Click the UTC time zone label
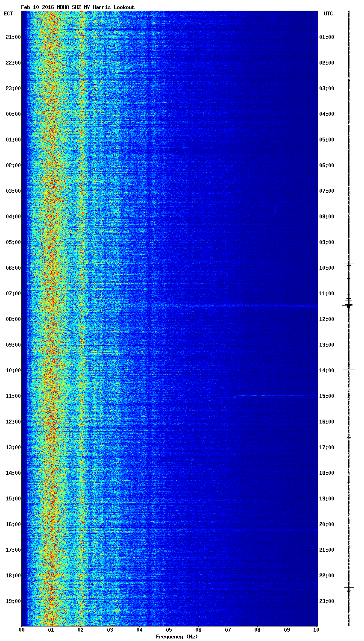Image resolution: width=364 pixels, height=641 pixels. (328, 14)
